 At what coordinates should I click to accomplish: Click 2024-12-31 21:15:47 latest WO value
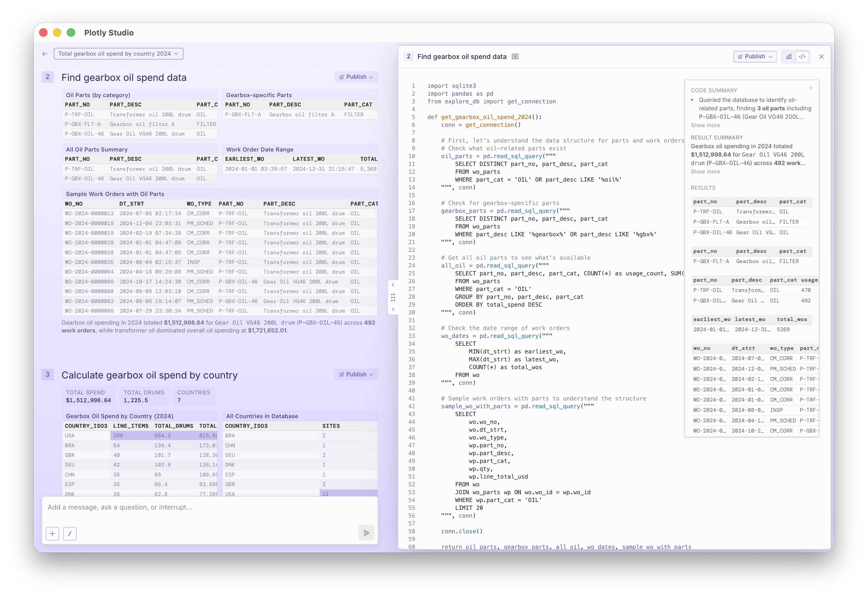point(323,169)
